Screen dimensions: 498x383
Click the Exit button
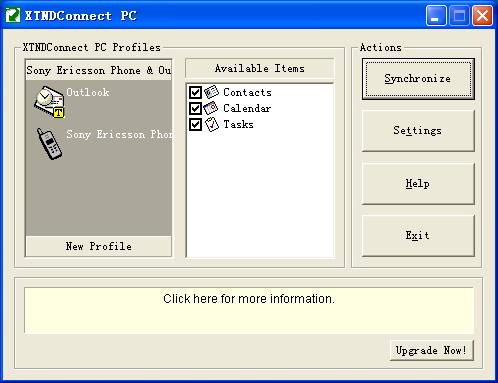418,235
